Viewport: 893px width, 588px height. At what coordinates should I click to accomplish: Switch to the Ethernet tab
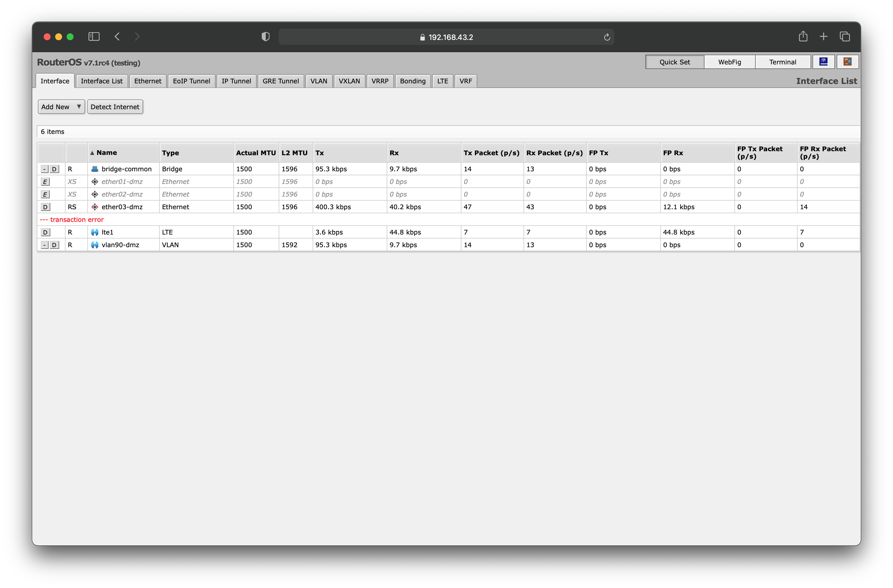point(147,81)
